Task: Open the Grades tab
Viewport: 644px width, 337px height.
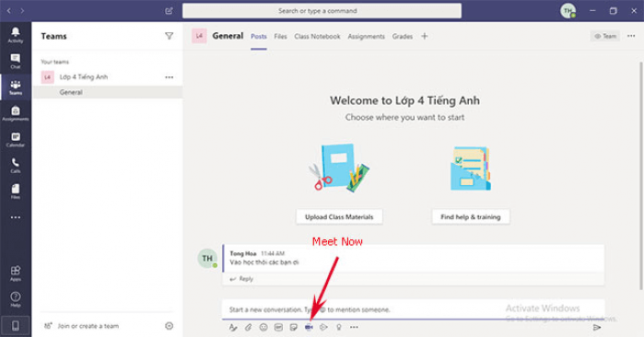Action: pos(402,37)
